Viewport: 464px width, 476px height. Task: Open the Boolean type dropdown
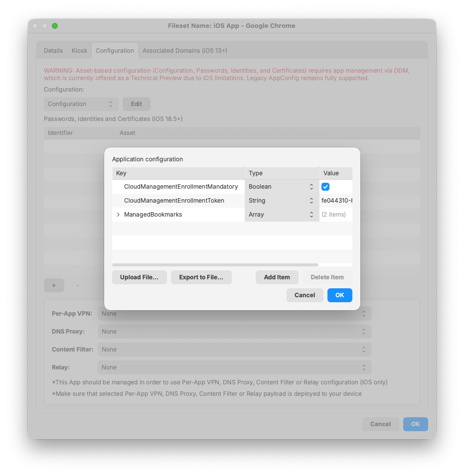282,187
